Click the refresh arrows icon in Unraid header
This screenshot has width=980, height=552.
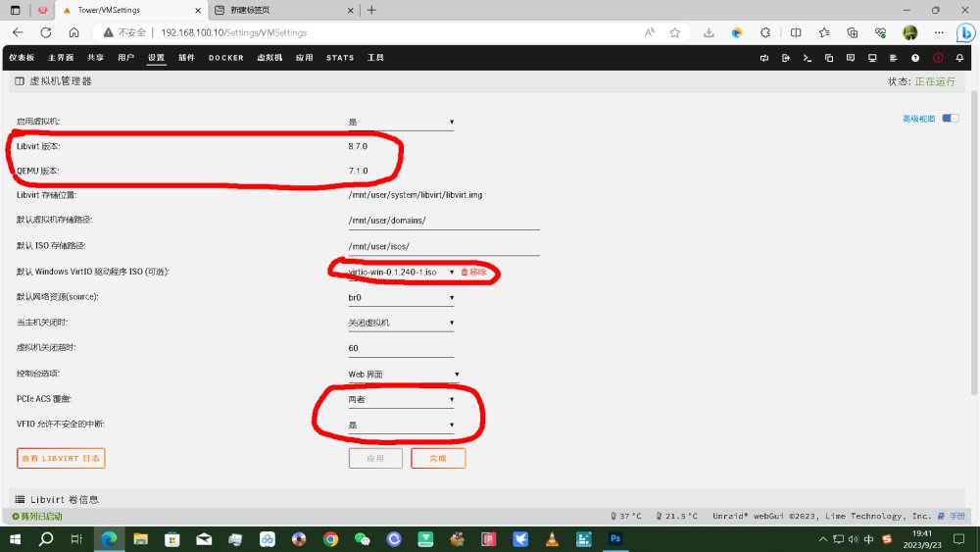click(763, 58)
